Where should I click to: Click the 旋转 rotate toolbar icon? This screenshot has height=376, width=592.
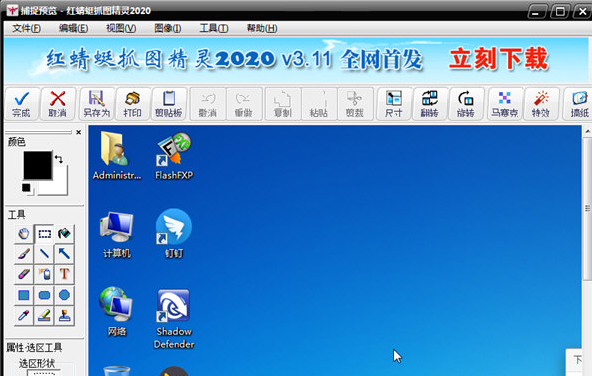click(466, 104)
